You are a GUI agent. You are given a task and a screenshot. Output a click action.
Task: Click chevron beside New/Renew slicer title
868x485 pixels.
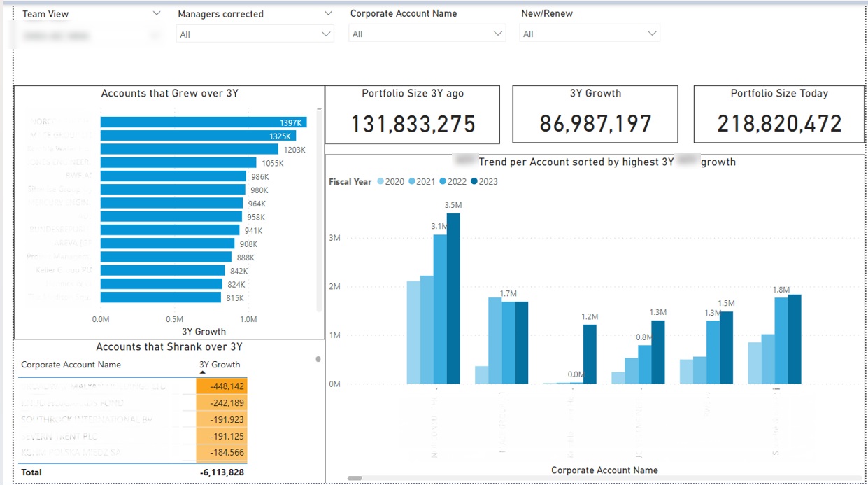[653, 13]
